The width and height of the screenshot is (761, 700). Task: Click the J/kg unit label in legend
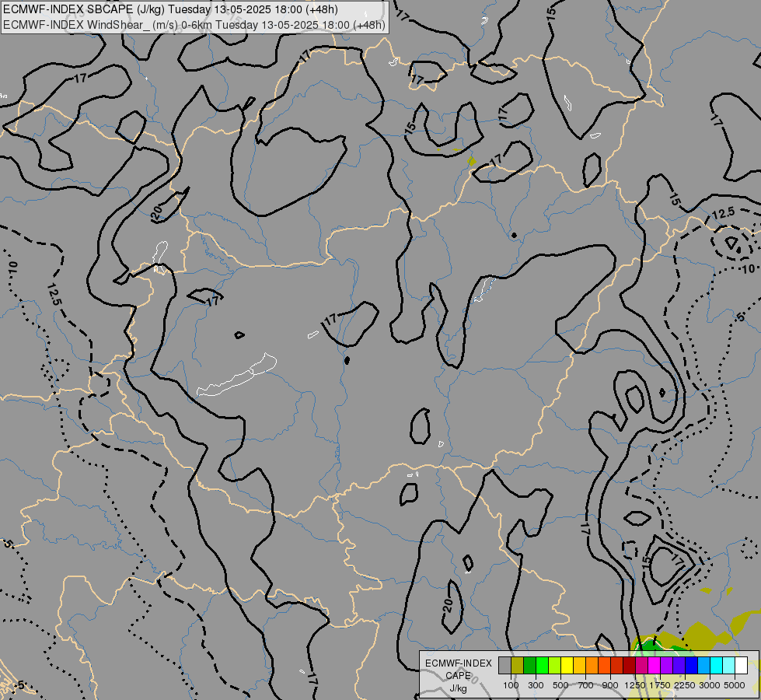[458, 689]
